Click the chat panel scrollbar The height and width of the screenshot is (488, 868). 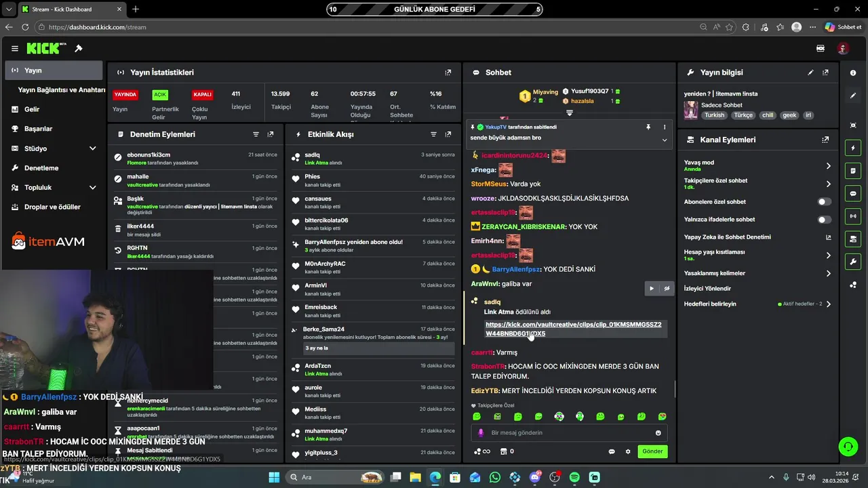pos(674,389)
